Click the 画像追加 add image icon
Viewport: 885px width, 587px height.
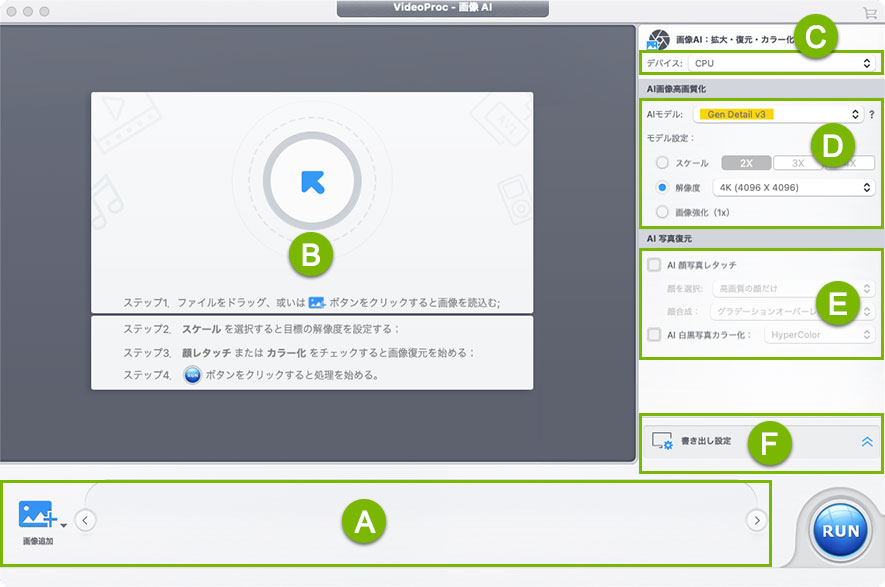pyautogui.click(x=37, y=514)
